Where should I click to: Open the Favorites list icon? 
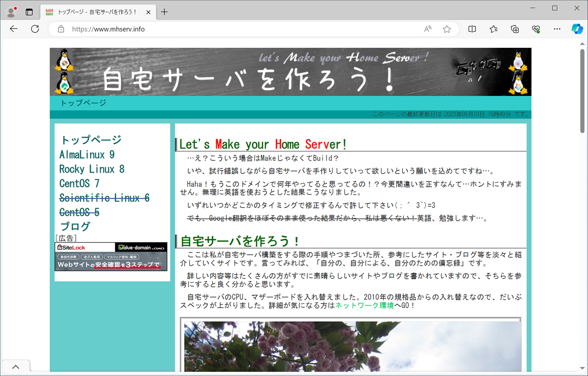[493, 29]
